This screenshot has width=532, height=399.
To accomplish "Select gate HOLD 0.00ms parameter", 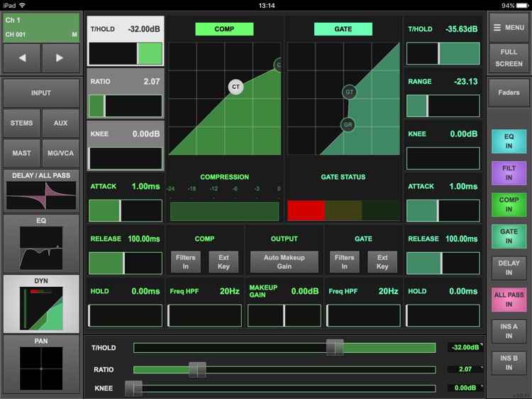I will click(x=443, y=303).
